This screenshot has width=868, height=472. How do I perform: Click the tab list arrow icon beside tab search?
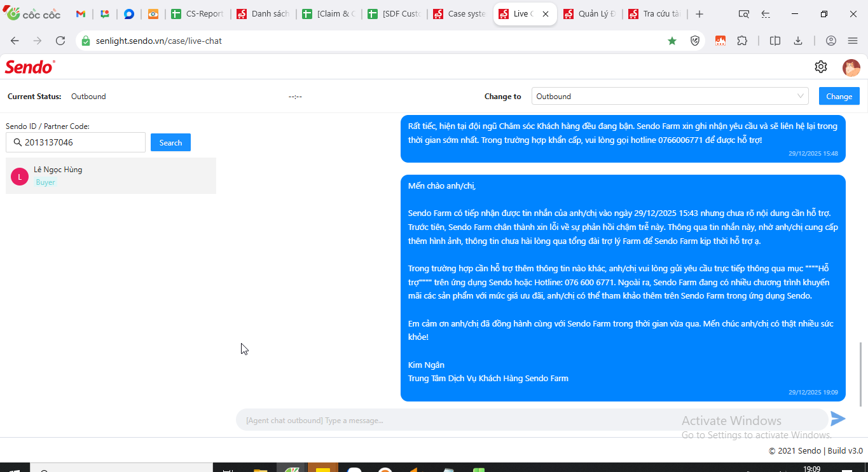coord(766,14)
